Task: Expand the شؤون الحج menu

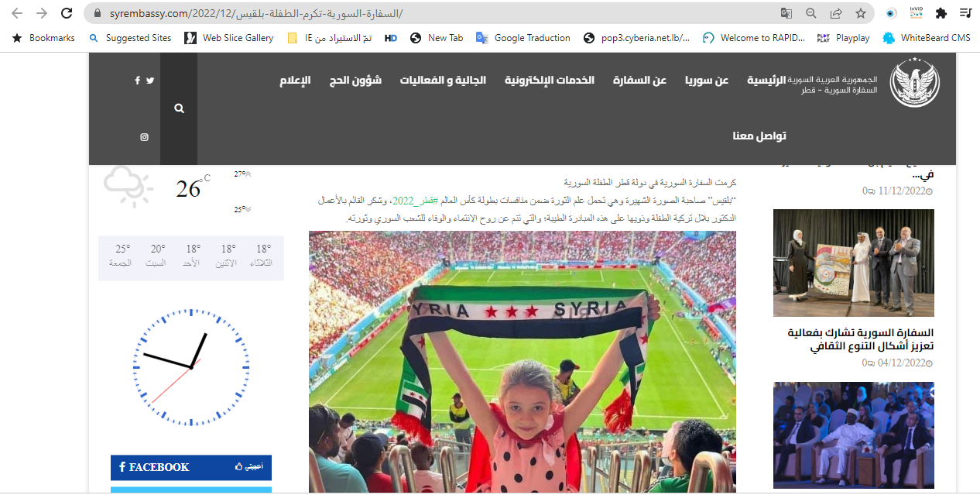Action: [x=355, y=81]
